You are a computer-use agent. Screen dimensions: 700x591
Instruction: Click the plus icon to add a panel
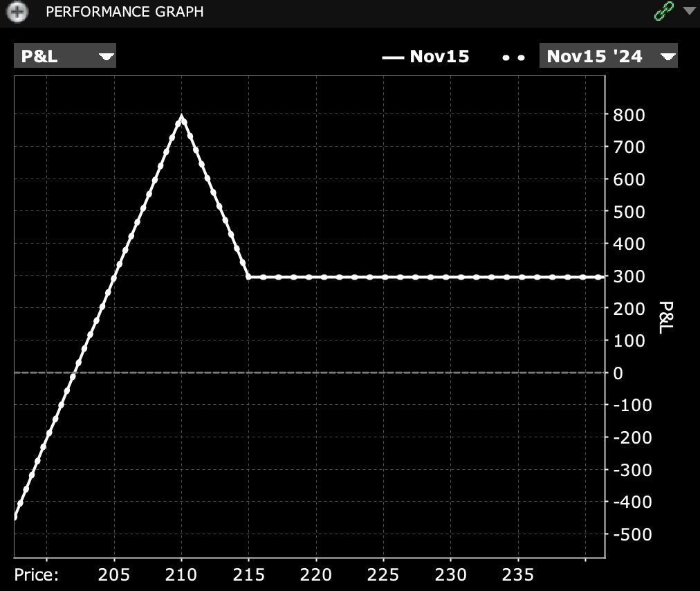(16, 12)
